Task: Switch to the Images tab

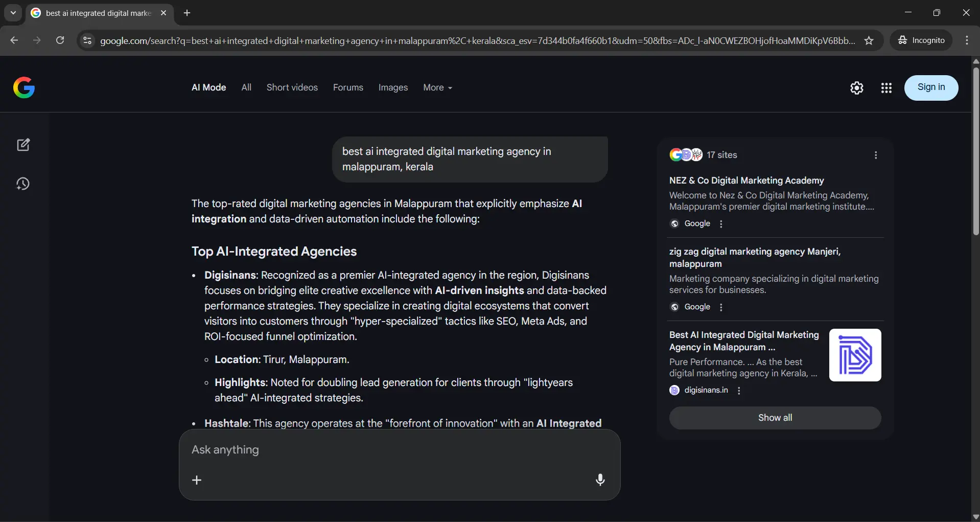Action: click(393, 88)
